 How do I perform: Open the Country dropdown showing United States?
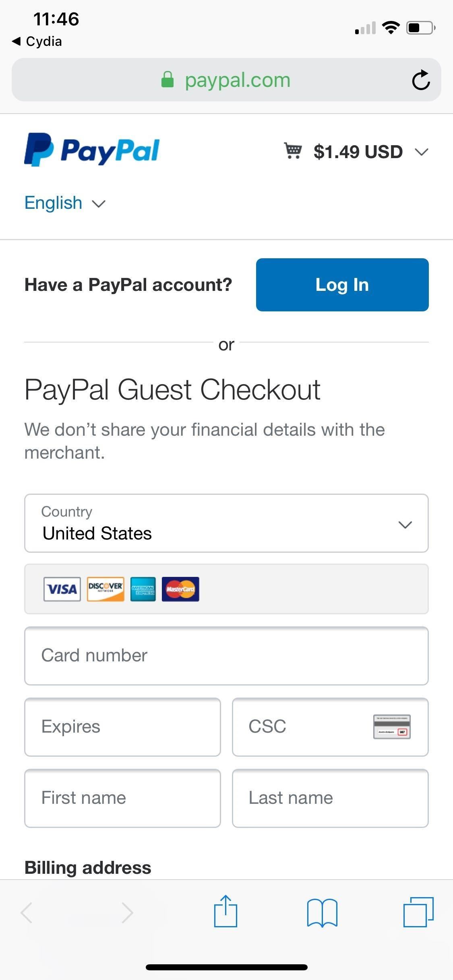coord(226,523)
